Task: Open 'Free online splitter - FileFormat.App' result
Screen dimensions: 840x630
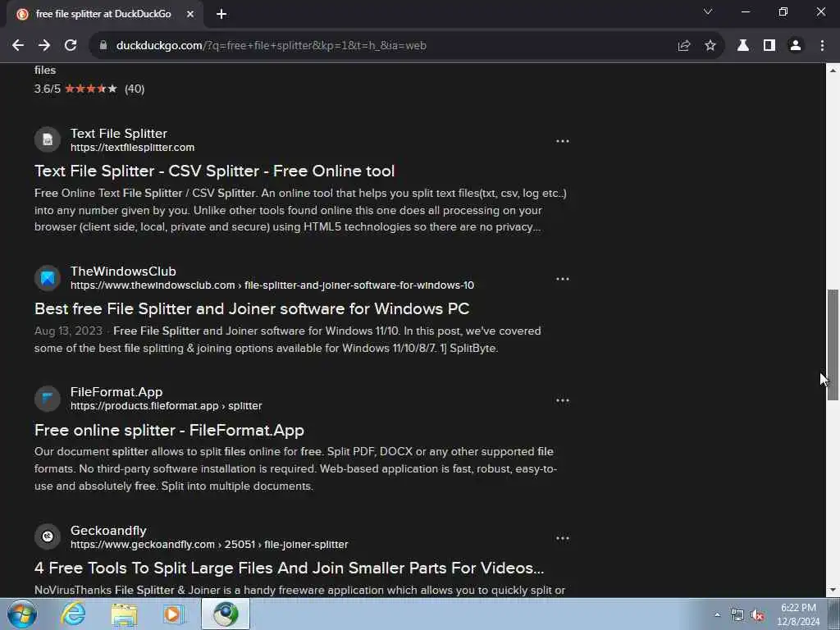Action: [169, 430]
